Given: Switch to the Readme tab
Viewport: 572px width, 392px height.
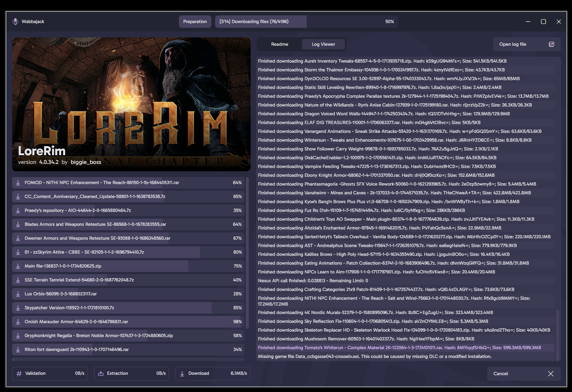Looking at the screenshot, I should tap(280, 44).
